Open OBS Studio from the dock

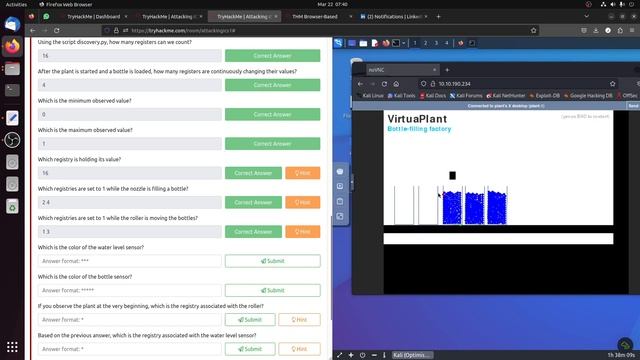[x=12, y=140]
